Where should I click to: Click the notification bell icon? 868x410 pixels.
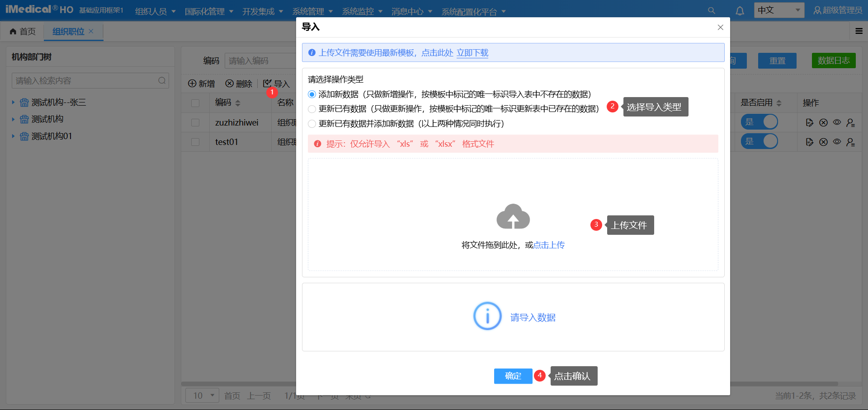pyautogui.click(x=740, y=11)
